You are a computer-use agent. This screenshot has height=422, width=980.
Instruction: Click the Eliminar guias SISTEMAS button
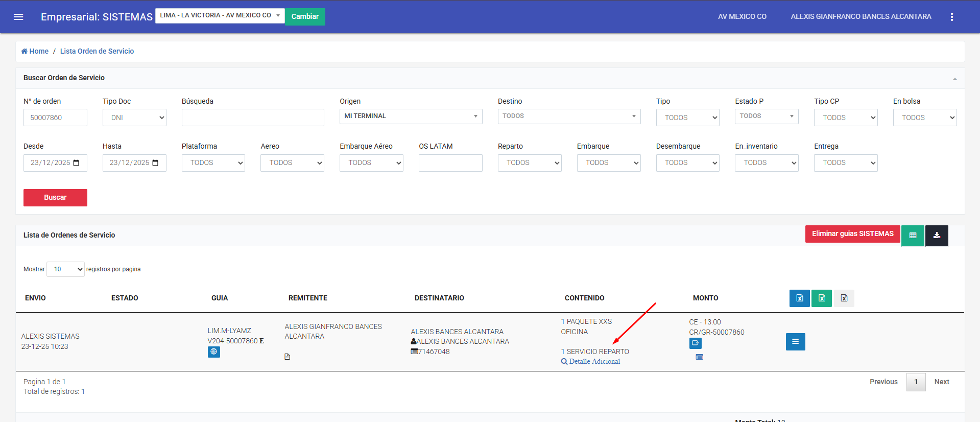[852, 234]
